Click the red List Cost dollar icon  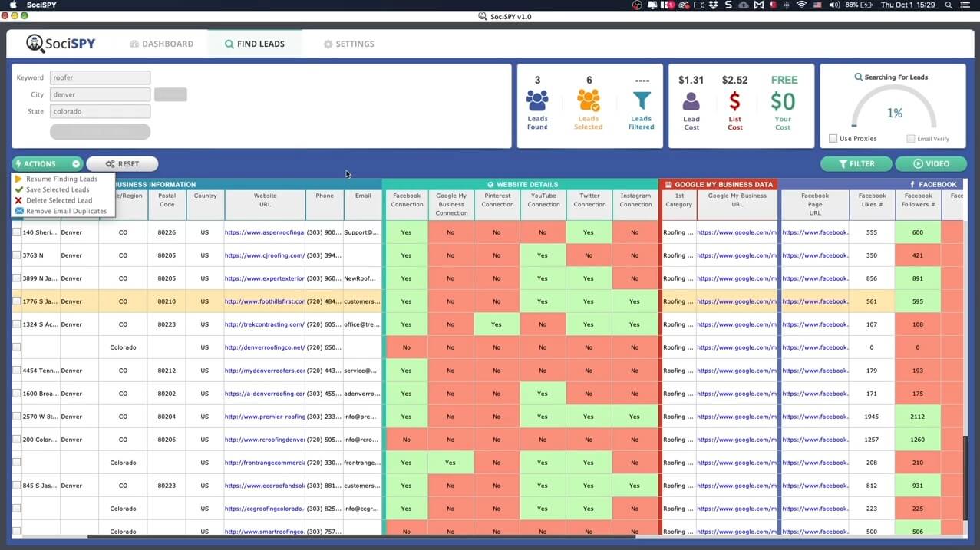point(734,101)
